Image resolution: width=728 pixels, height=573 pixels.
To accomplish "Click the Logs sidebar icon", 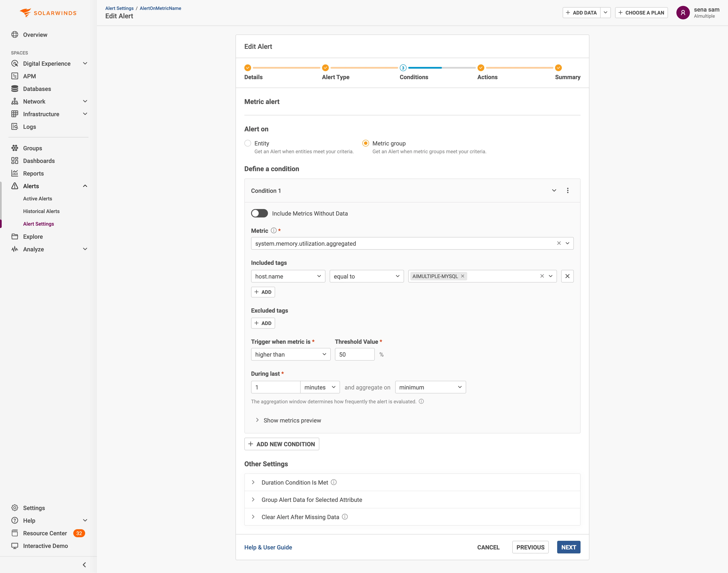I will click(x=15, y=127).
